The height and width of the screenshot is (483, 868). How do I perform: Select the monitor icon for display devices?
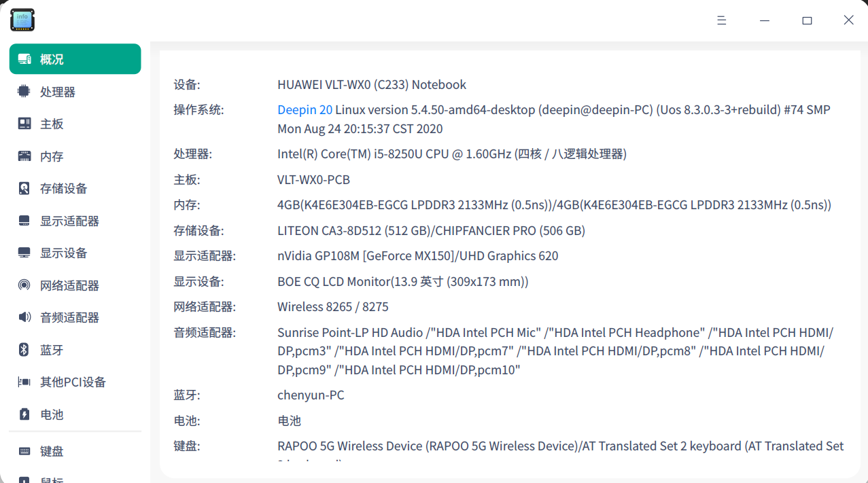coord(24,253)
